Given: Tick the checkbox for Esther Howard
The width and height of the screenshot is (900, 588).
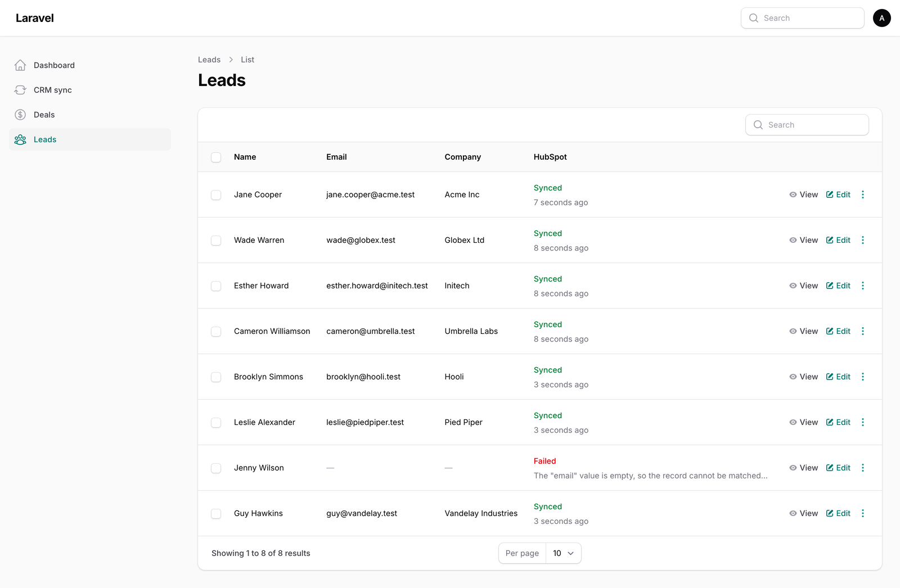Looking at the screenshot, I should [216, 286].
